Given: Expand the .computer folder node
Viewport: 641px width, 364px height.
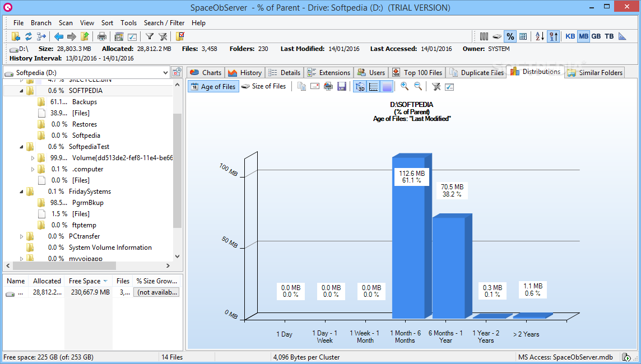Looking at the screenshot, I should 32,169.
